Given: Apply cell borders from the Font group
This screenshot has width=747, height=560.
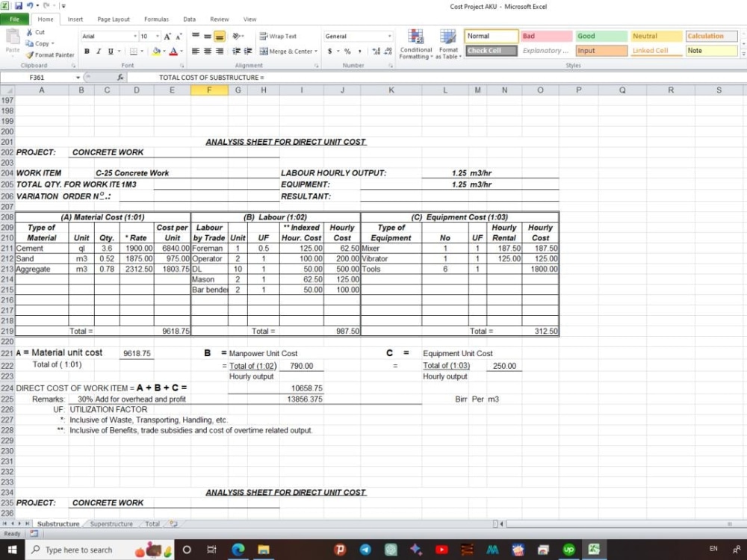Looking at the screenshot, I should coord(134,51).
